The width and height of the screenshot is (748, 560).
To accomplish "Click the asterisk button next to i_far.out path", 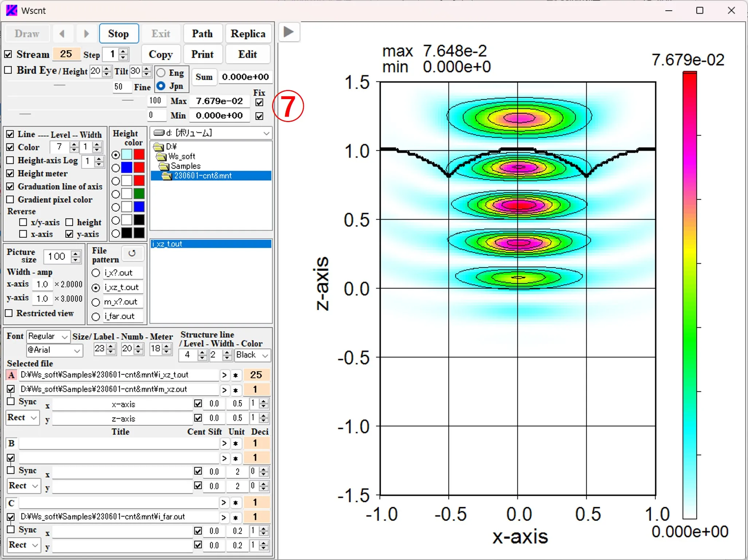I will click(x=236, y=517).
